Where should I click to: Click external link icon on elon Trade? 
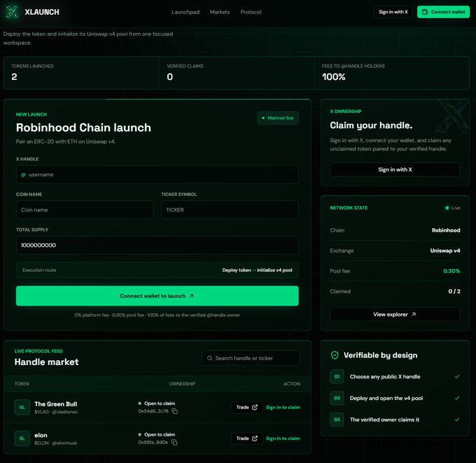click(255, 438)
